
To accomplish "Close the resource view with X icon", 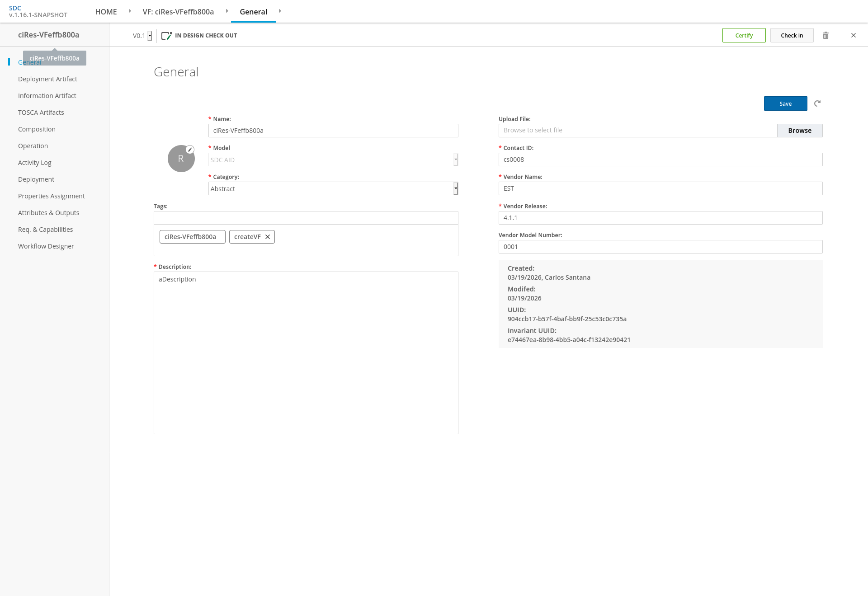I will pyautogui.click(x=854, y=35).
